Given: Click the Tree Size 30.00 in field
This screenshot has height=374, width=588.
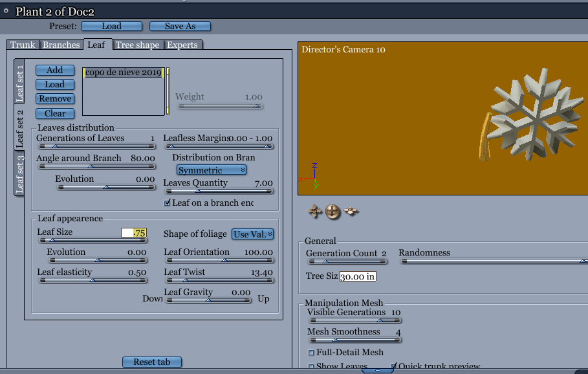Looking at the screenshot, I should [358, 276].
